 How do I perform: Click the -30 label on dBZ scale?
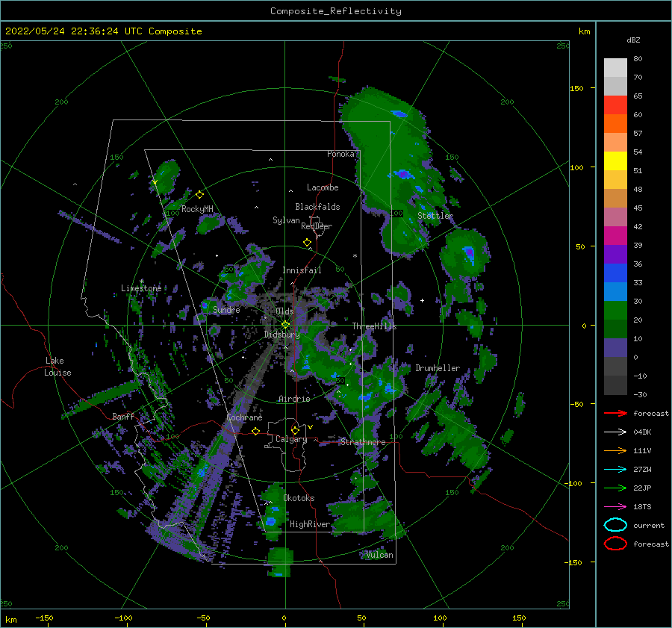pyautogui.click(x=641, y=394)
